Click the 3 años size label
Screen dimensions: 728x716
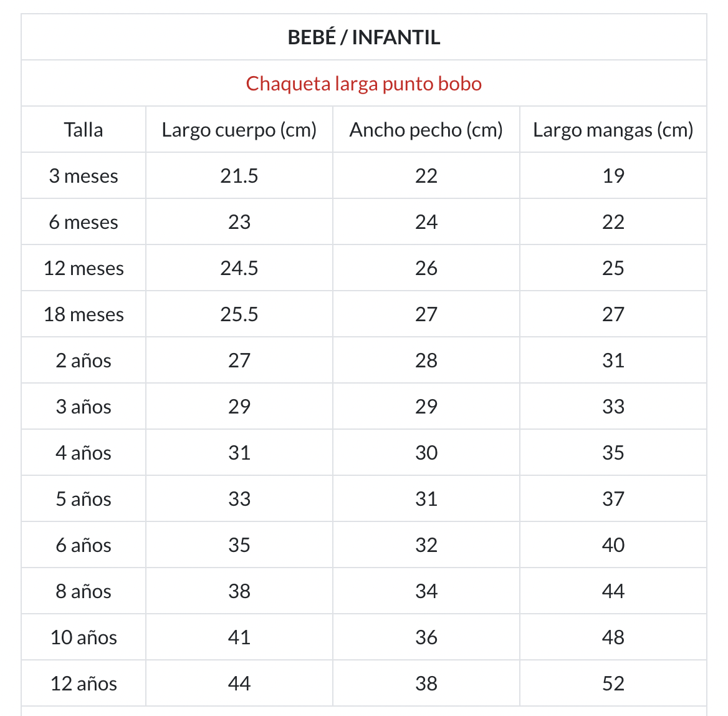[84, 407]
